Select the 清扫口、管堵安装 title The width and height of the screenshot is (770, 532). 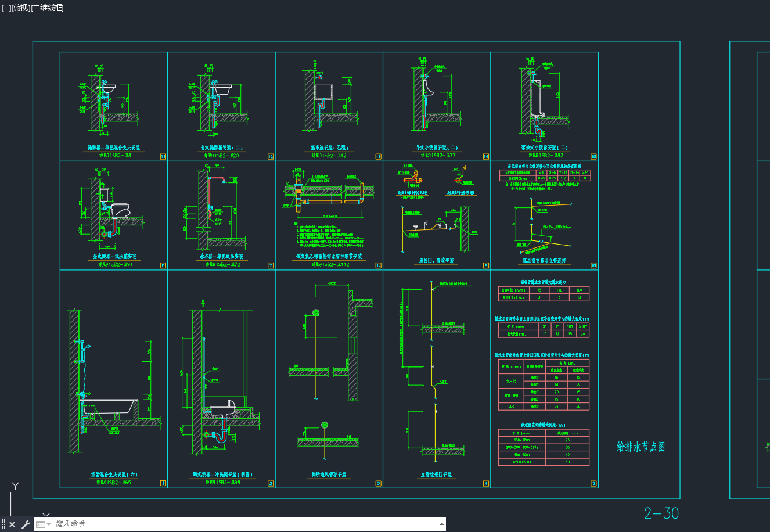[x=437, y=261]
